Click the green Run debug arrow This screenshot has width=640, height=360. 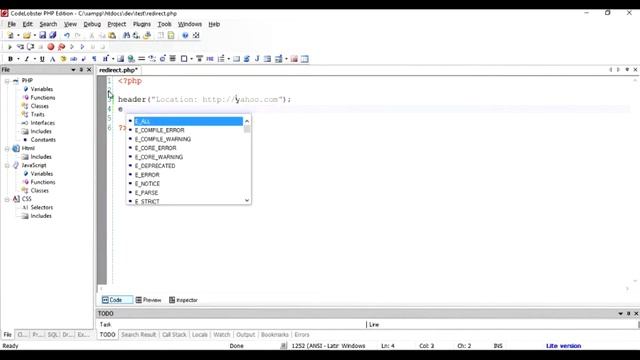point(10,47)
